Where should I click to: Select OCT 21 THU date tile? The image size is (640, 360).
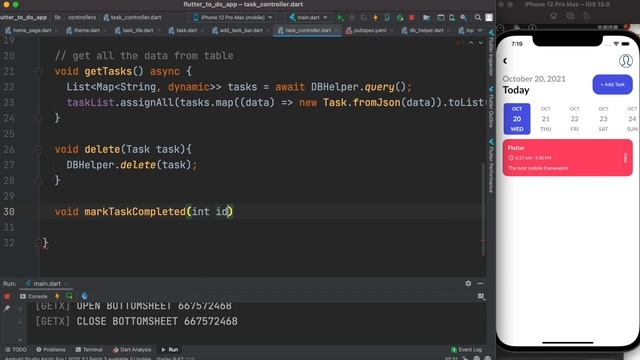point(546,119)
